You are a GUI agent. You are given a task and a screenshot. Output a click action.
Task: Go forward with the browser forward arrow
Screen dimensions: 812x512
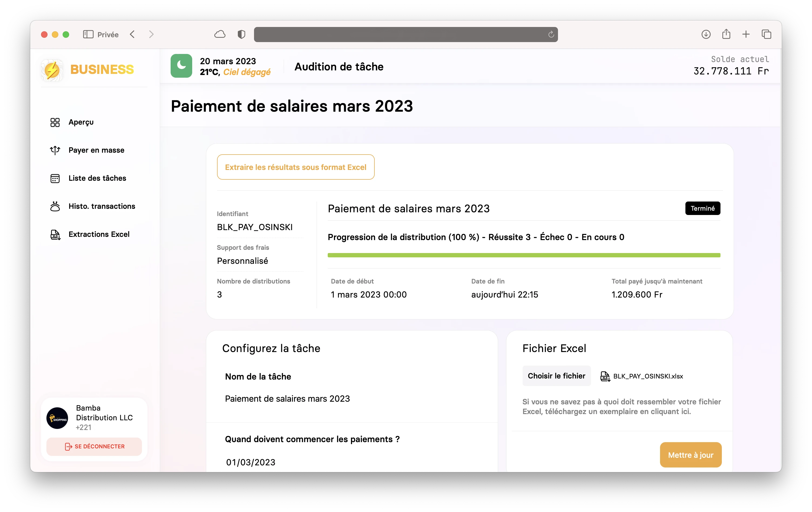151,34
